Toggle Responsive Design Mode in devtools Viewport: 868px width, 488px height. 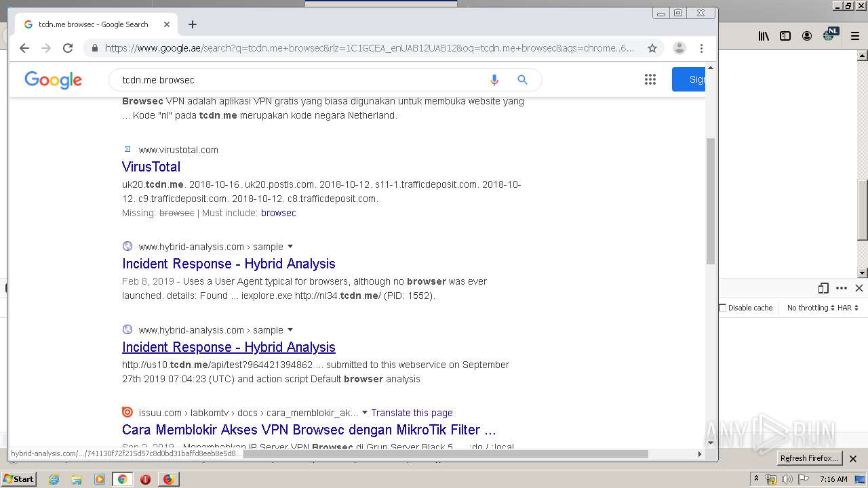(823, 288)
